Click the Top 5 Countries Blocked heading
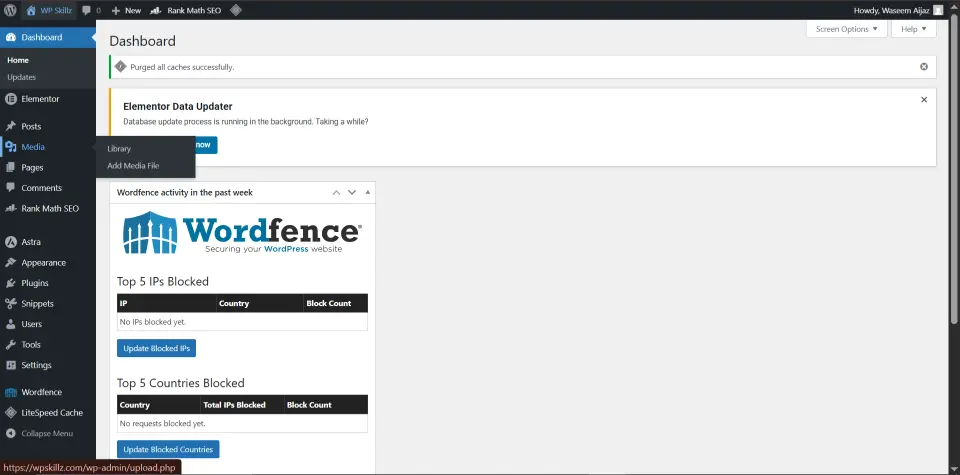The width and height of the screenshot is (960, 475). point(181,383)
